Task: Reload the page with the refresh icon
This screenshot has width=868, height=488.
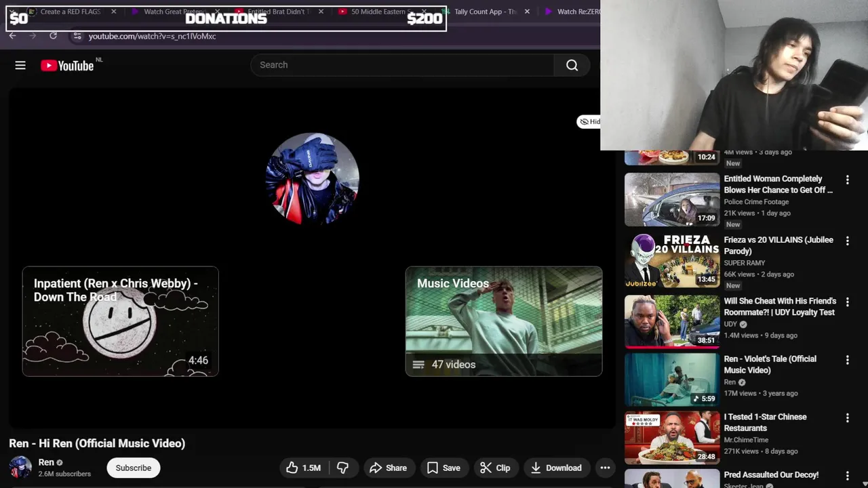Action: [53, 36]
